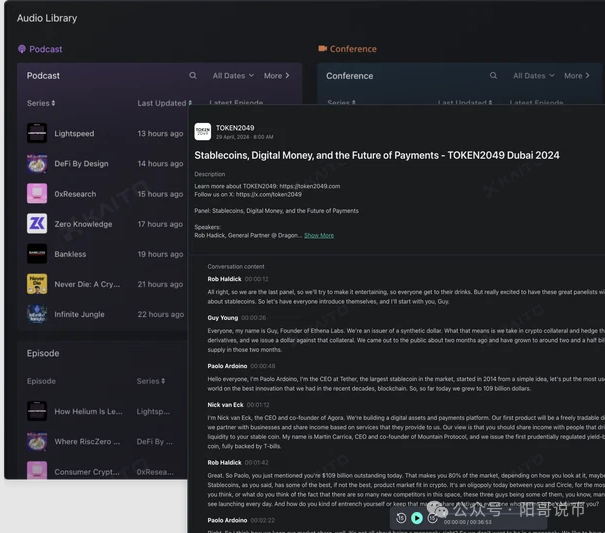Click the TOKEN2049 logo icon
The width and height of the screenshot is (605, 533).
tap(203, 132)
